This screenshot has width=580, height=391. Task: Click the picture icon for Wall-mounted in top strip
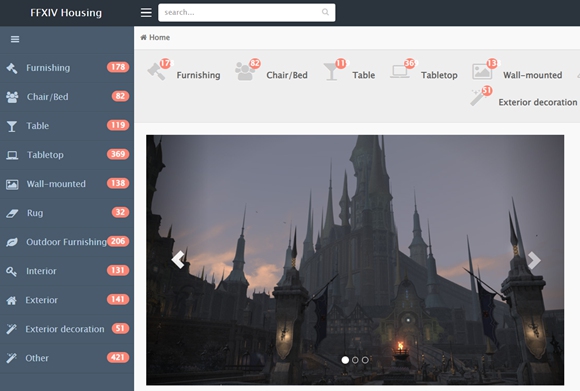pos(482,71)
